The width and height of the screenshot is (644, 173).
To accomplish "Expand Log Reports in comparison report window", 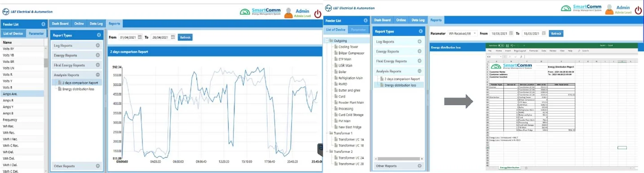I will pos(97,45).
